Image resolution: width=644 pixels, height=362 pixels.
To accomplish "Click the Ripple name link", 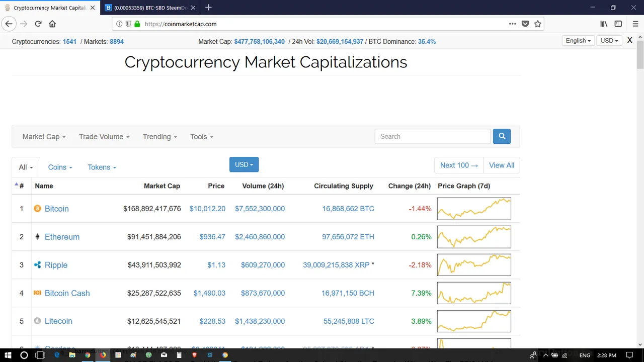I will point(56,265).
